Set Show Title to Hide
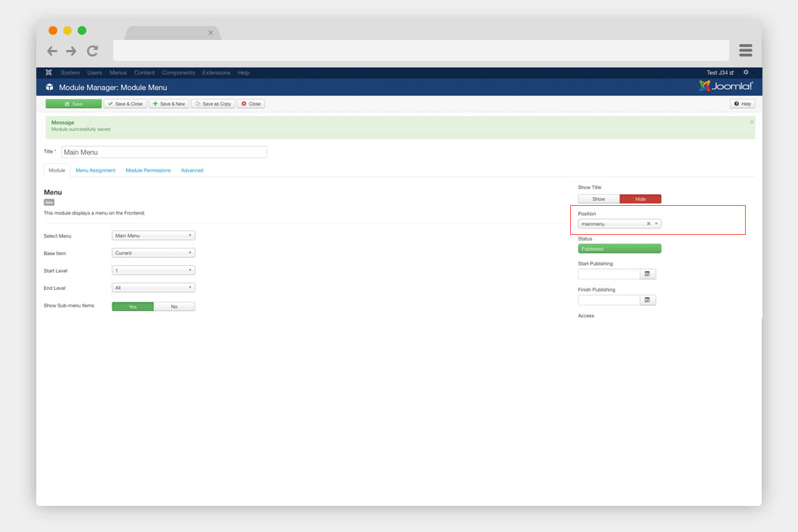 click(640, 199)
